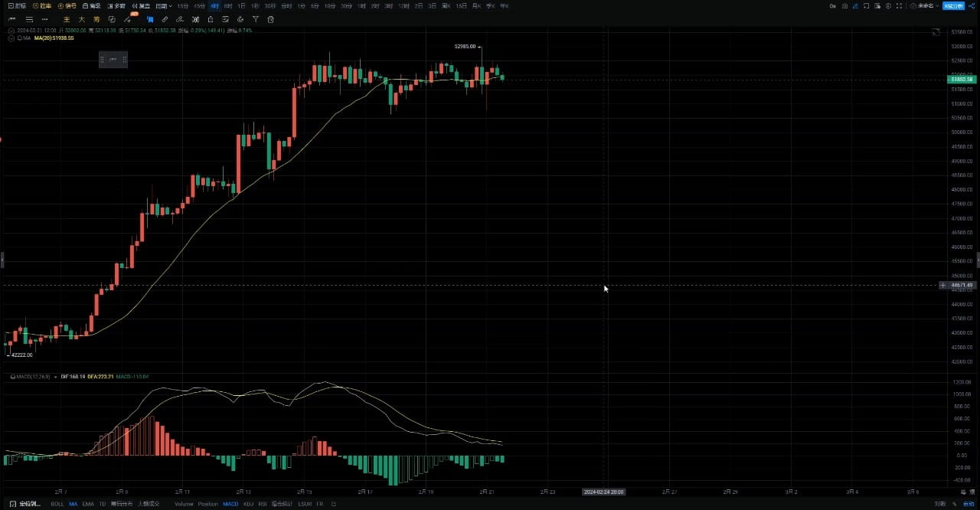Start the 复盘 replay mode

pyautogui.click(x=141, y=6)
